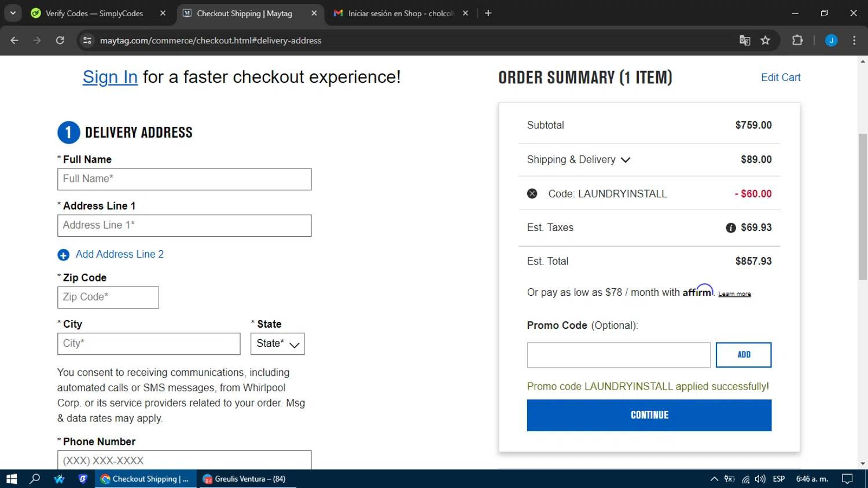Viewport: 868px width, 488px height.
Task: Focus the Phone Number field
Action: click(x=185, y=461)
